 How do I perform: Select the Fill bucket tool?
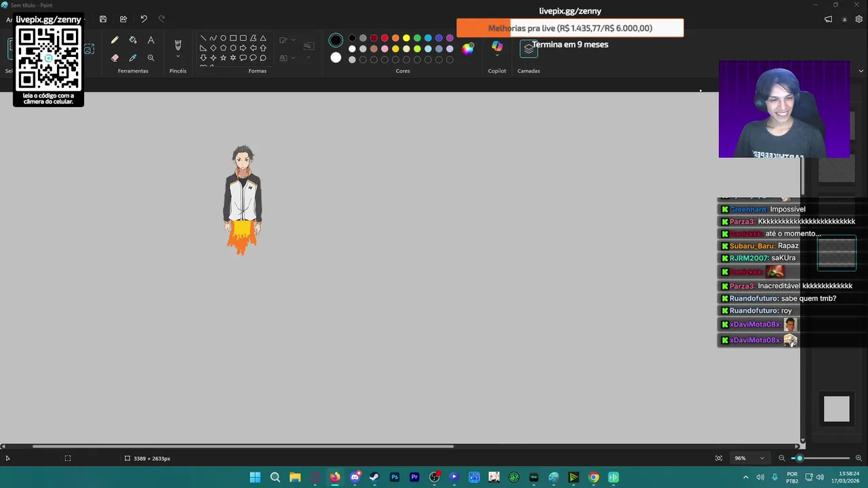pyautogui.click(x=133, y=41)
